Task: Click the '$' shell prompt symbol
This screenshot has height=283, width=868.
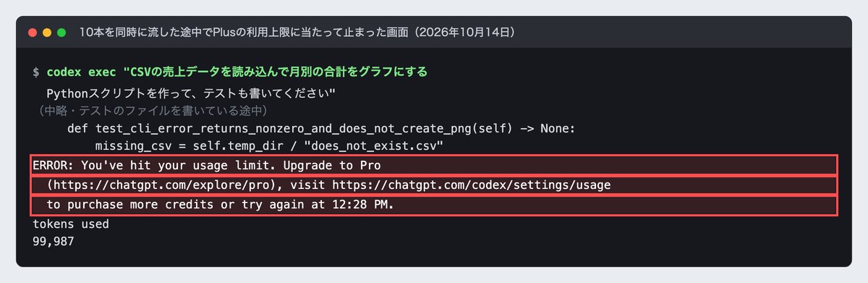Action: tap(36, 72)
